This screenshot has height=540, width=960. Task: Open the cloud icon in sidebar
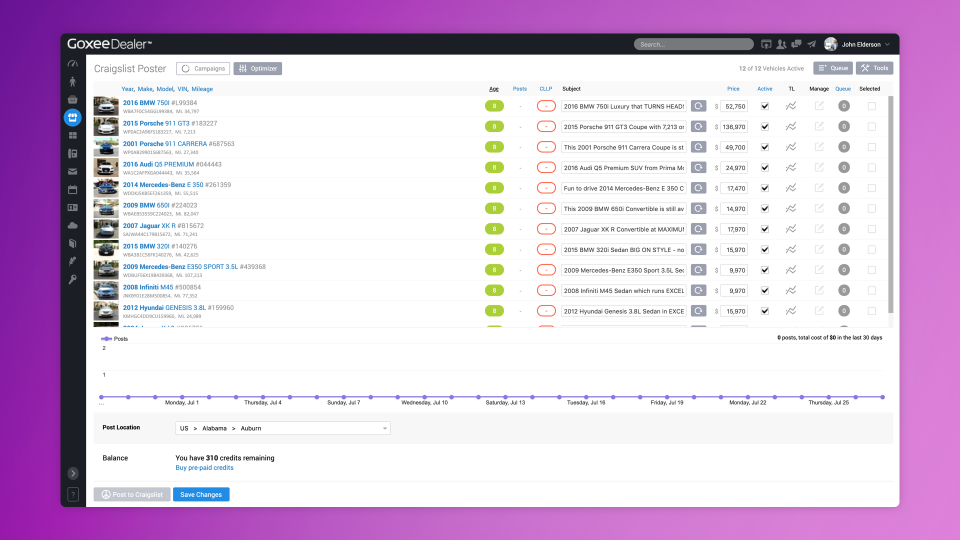pyautogui.click(x=73, y=225)
